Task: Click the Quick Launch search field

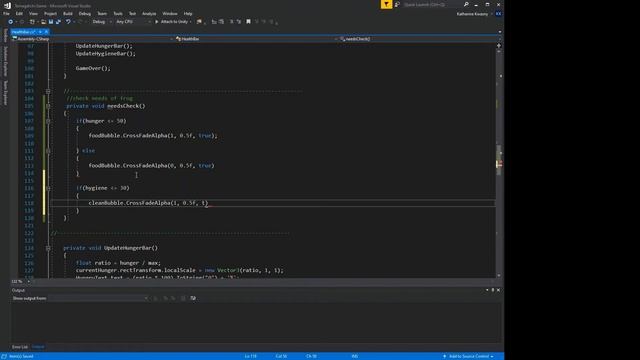Action: (433, 4)
